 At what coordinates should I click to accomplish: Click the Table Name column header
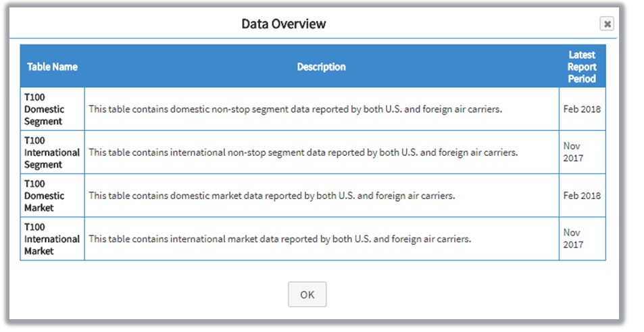(x=52, y=67)
